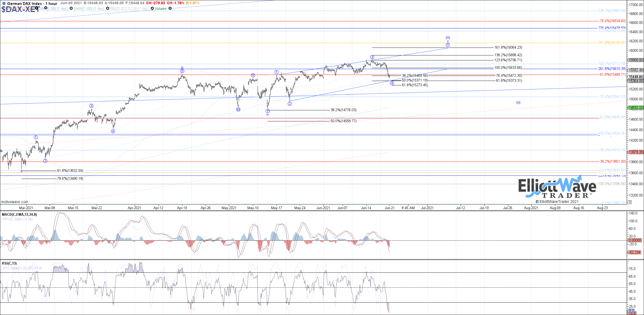Open the motivewave.com link
Viewport: 644px width, 315px height.
tap(14, 202)
